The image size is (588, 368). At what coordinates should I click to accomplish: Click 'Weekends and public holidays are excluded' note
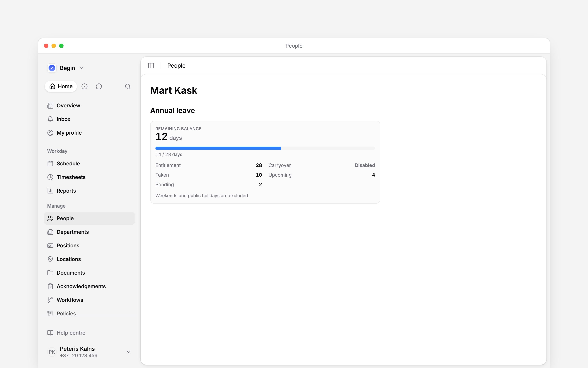[202, 196]
